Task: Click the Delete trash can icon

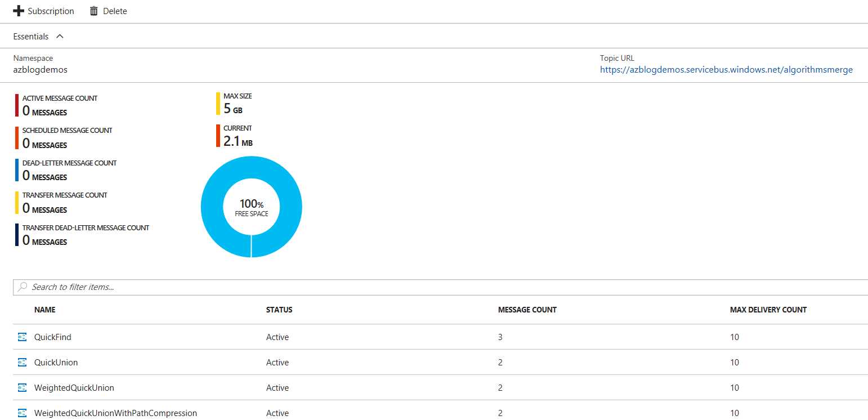Action: tap(94, 11)
